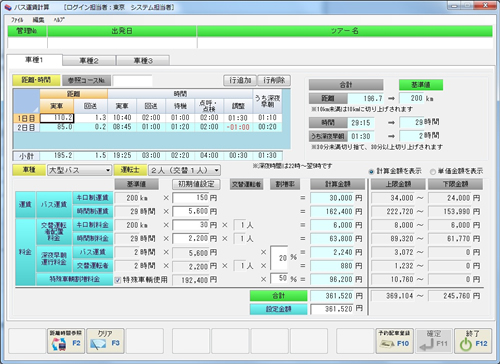Click the 設定金額 361,520 input field
This screenshot has width=500, height=364.
[x=332, y=309]
